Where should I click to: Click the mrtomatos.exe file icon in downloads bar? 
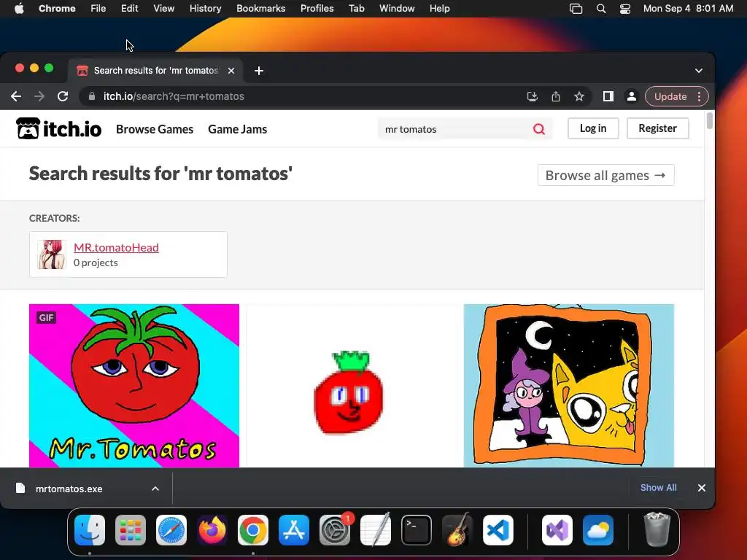[20, 489]
